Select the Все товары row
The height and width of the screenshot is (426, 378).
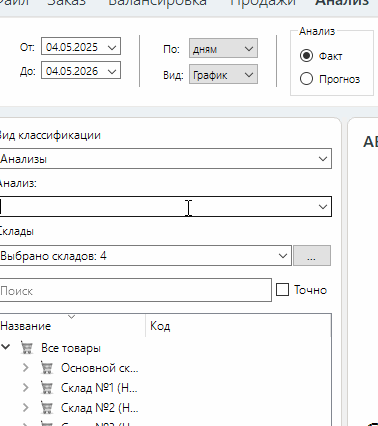click(165, 348)
